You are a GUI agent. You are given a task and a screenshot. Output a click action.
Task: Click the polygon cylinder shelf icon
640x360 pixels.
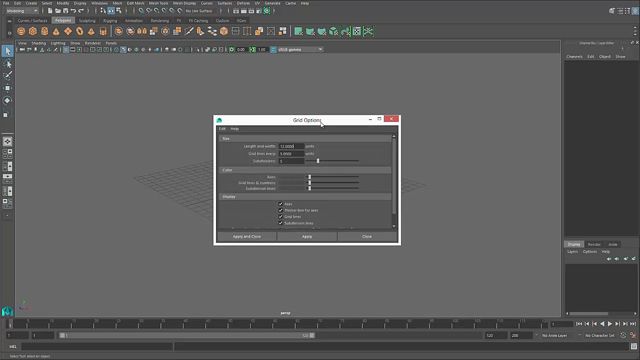44,31
